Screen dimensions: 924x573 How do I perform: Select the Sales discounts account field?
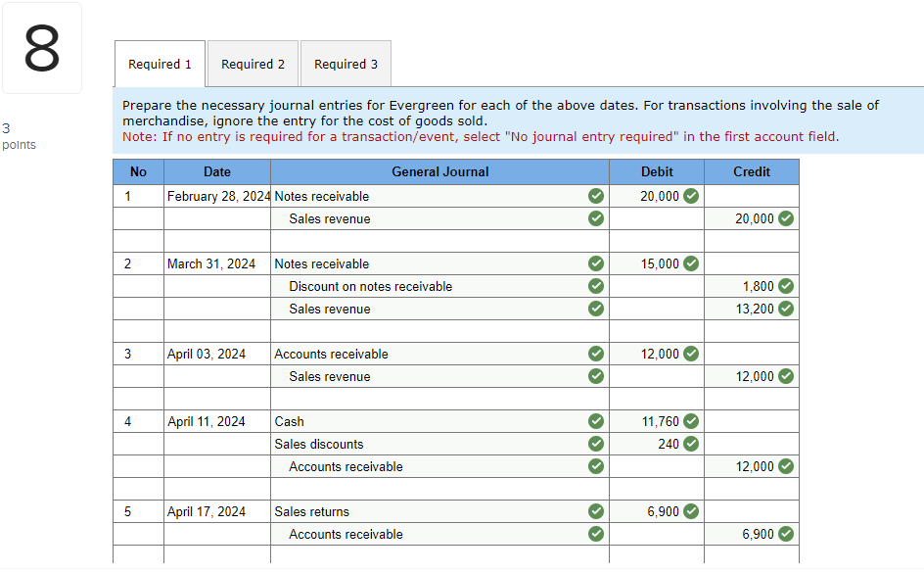click(x=439, y=444)
